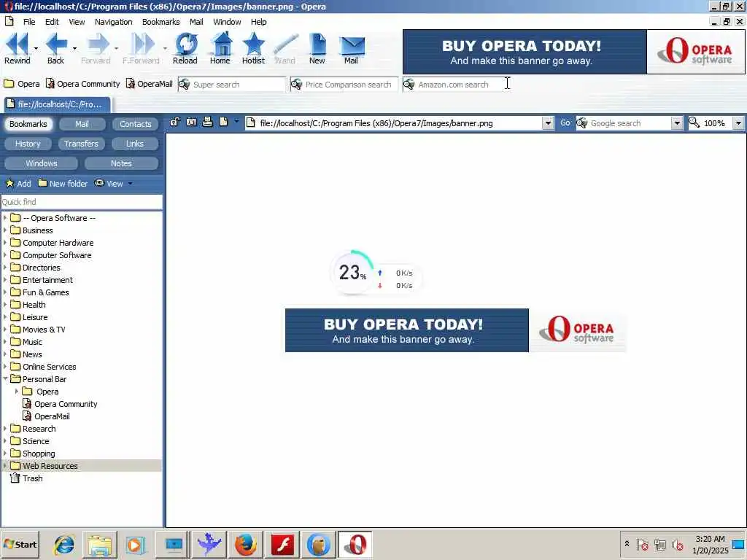Open the Help menu
747x560 pixels.
click(x=259, y=22)
